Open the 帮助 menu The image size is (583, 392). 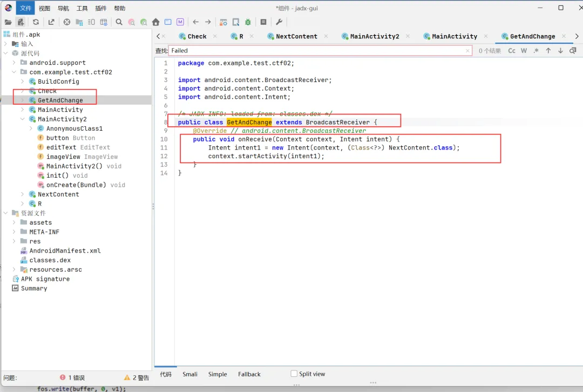point(120,8)
